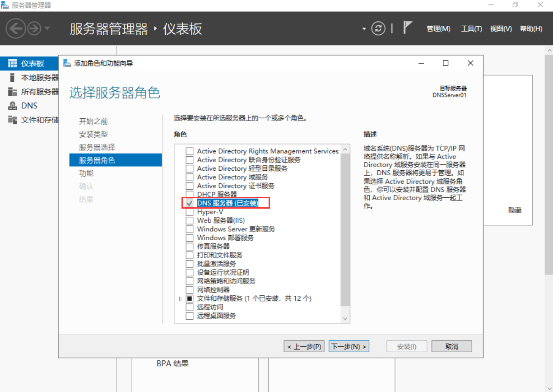Viewport: 553px width, 392px height.
Task: Open 所有服务器 icon in sidebar
Action: (x=13, y=92)
